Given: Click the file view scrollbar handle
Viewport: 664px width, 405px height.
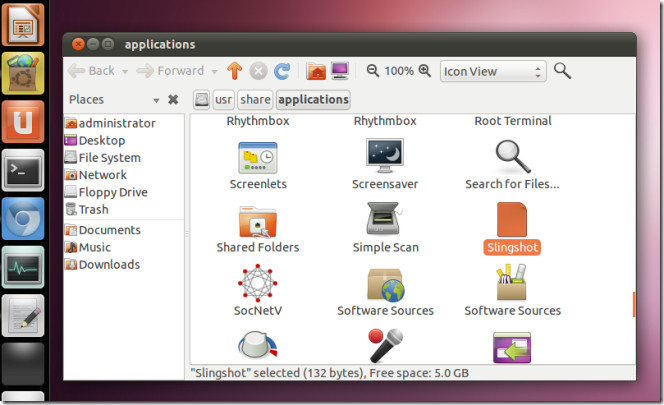Looking at the screenshot, I should [634, 304].
